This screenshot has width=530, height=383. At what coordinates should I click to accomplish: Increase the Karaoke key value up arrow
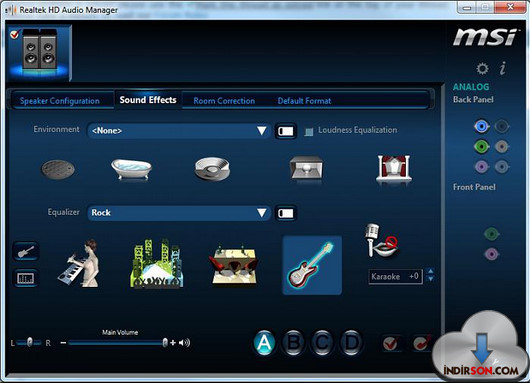[x=431, y=271]
